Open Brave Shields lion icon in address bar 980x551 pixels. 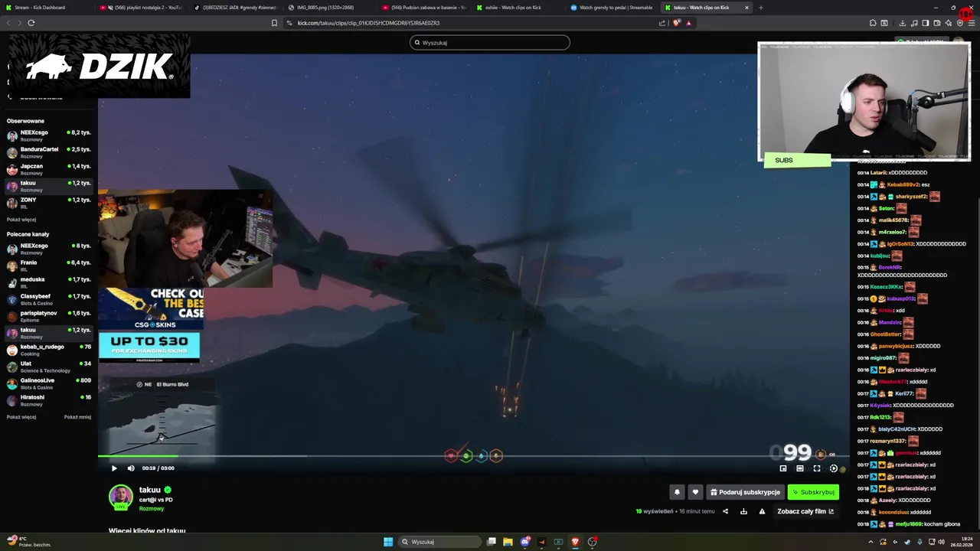(x=676, y=23)
